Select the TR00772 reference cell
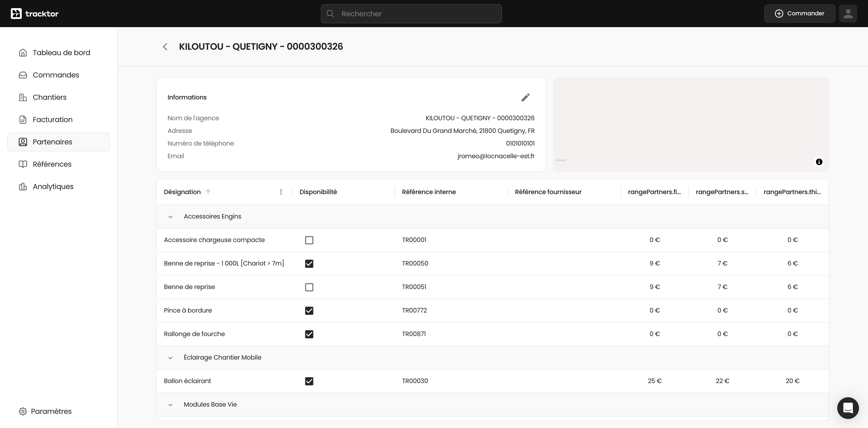 point(414,310)
